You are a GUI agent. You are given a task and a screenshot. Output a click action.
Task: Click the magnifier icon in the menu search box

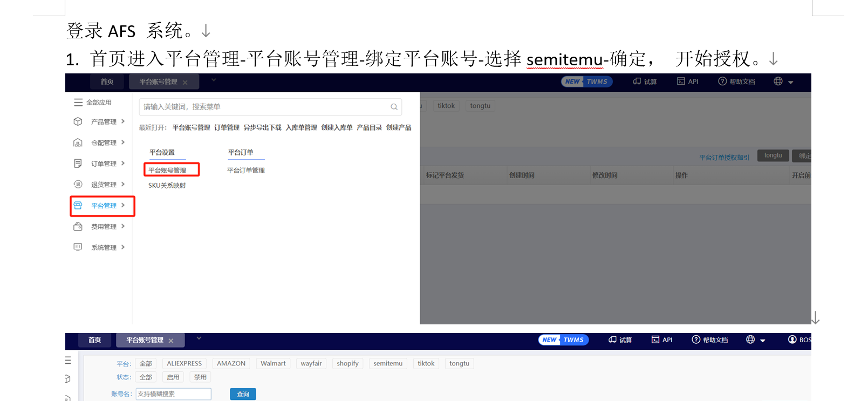pos(394,107)
